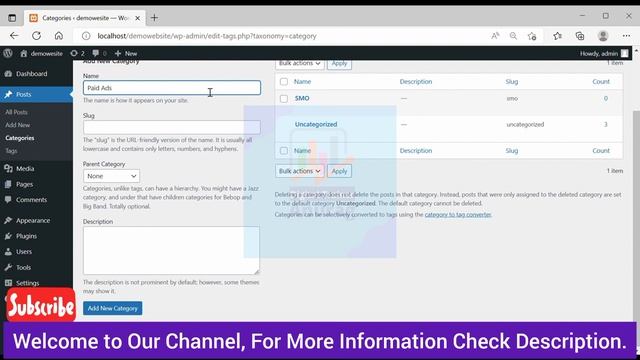Screen dimensions: 640x360
Task: Check the SMO category checkbox
Action: tap(284, 98)
